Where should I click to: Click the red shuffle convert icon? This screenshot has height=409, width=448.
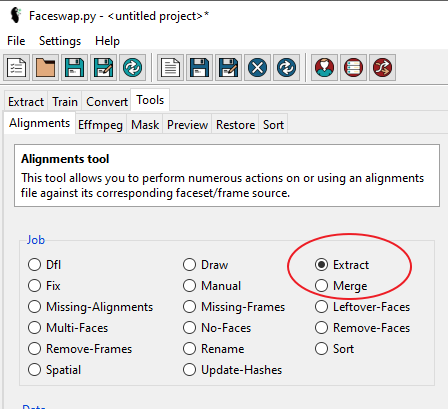(382, 68)
